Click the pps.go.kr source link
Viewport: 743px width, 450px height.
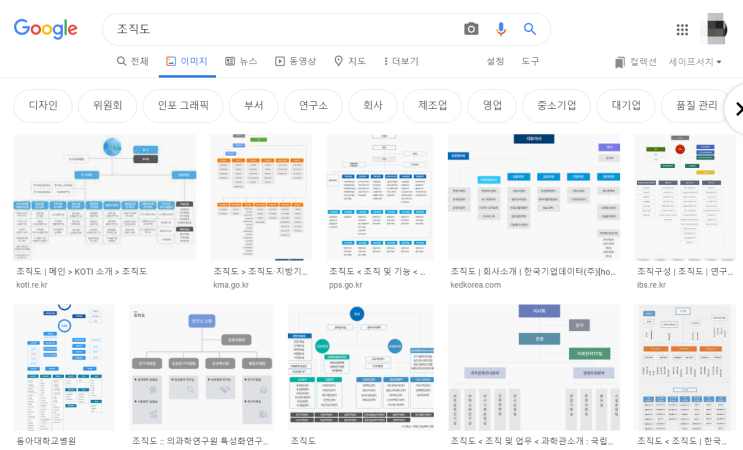pos(345,285)
